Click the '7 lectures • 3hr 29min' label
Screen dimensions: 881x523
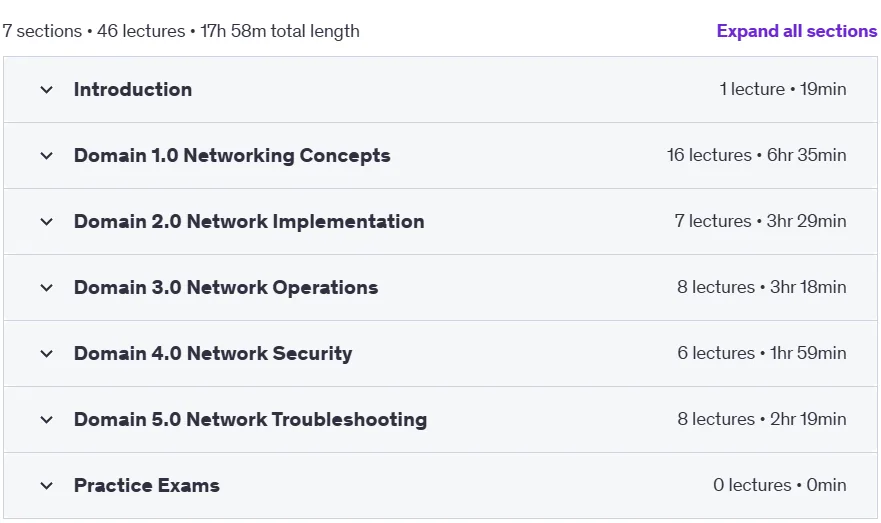(x=760, y=221)
